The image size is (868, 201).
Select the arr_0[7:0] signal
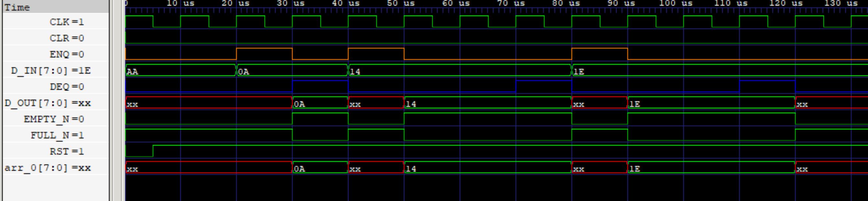[48, 167]
